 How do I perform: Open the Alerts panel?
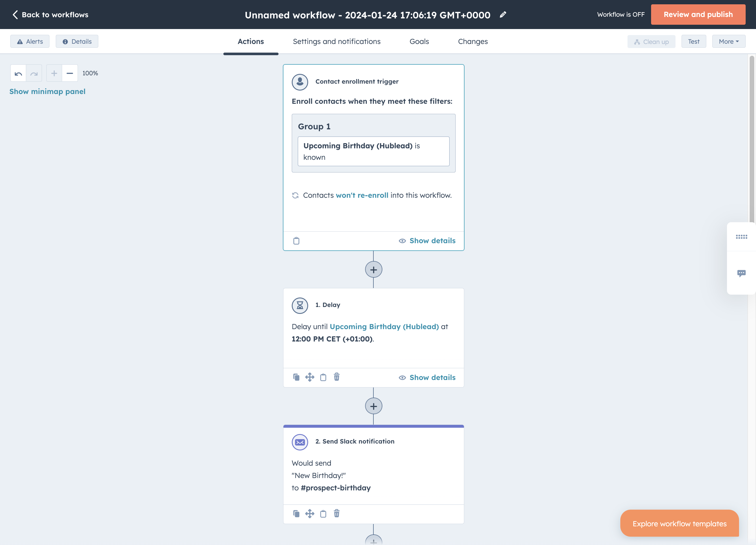30,41
